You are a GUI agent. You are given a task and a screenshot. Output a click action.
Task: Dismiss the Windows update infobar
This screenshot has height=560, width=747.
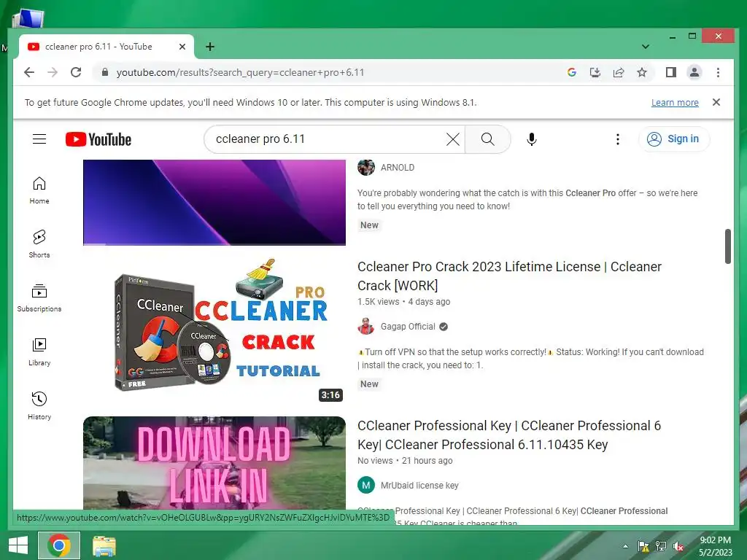(x=716, y=102)
